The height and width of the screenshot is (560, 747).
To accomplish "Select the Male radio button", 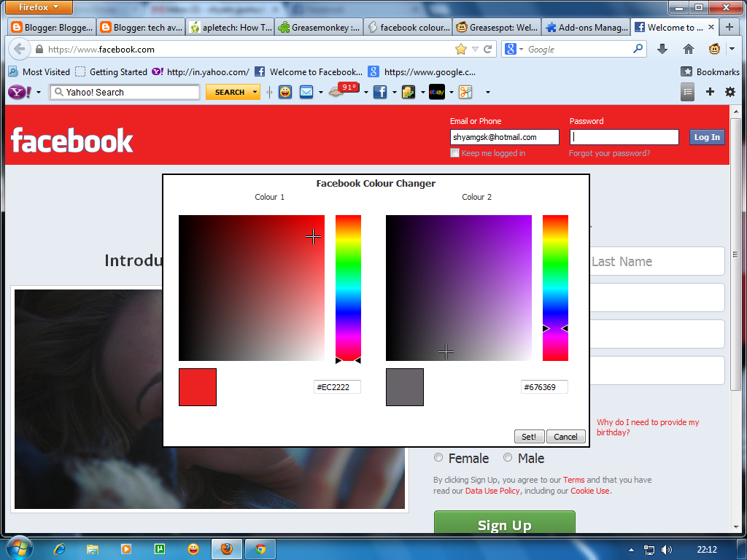I will click(508, 458).
